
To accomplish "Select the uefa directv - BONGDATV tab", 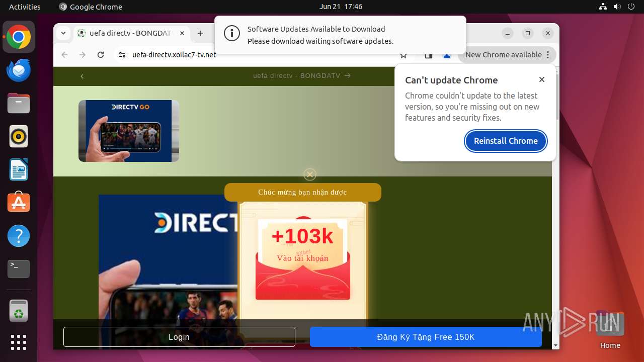I will point(132,33).
